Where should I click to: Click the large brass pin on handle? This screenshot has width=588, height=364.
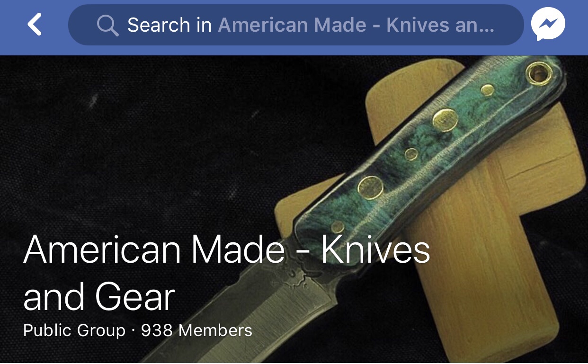click(x=445, y=119)
